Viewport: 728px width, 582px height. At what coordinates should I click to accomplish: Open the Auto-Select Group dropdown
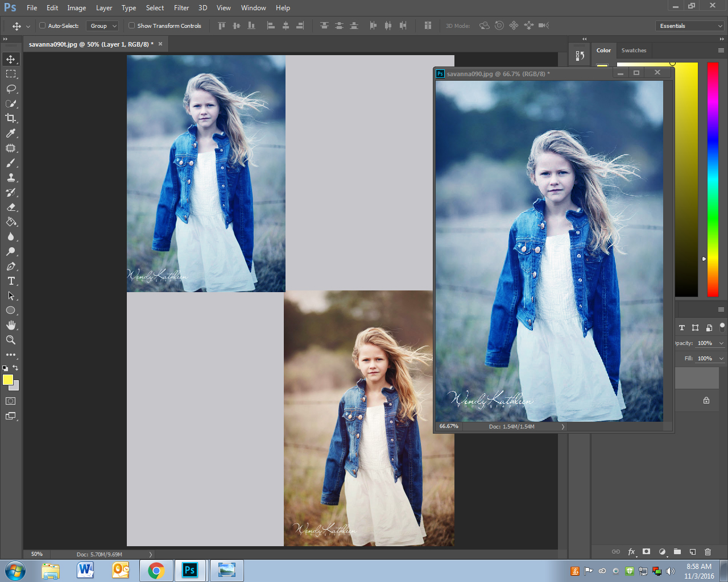102,26
